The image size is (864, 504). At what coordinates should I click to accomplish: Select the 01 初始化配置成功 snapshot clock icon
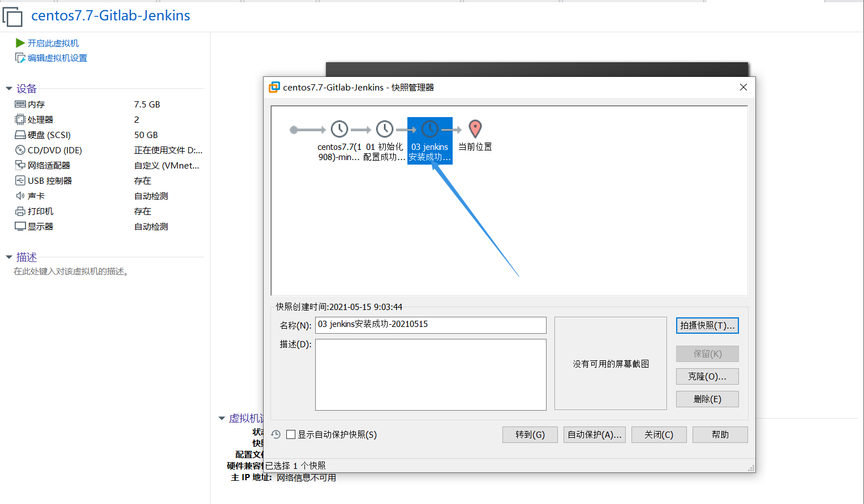[385, 129]
